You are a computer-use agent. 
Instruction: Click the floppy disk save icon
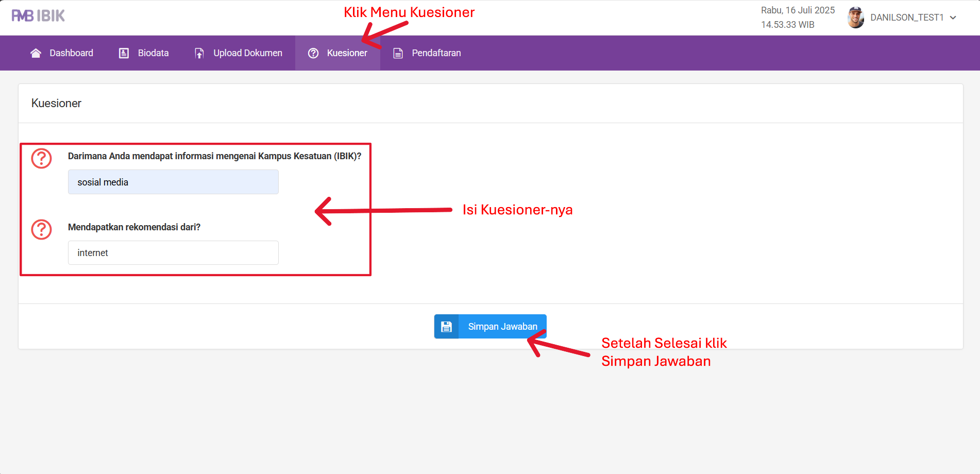[446, 327]
